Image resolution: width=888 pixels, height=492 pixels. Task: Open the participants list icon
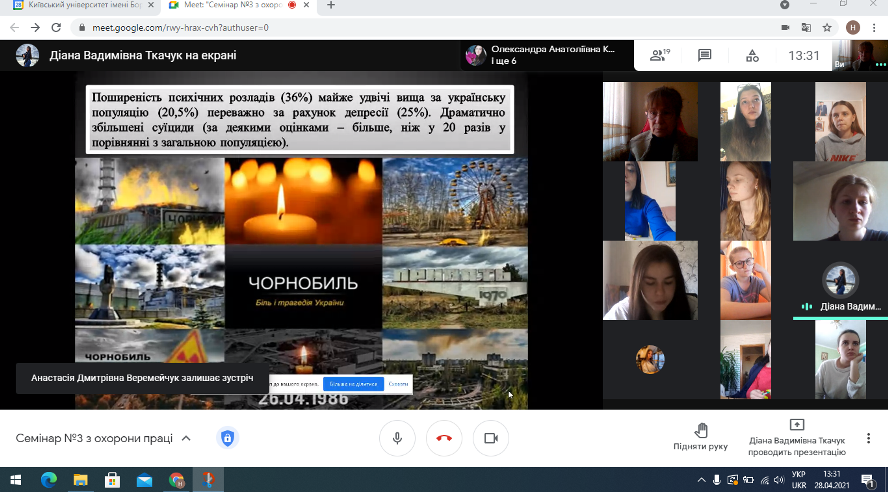(660, 55)
